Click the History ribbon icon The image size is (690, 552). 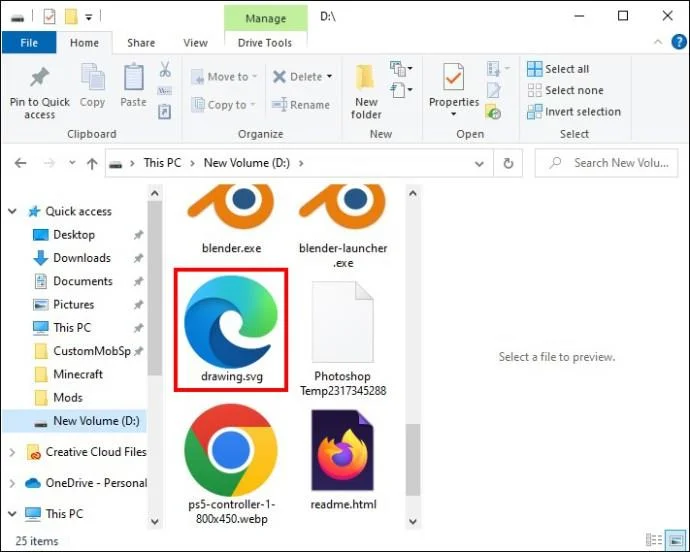493,112
